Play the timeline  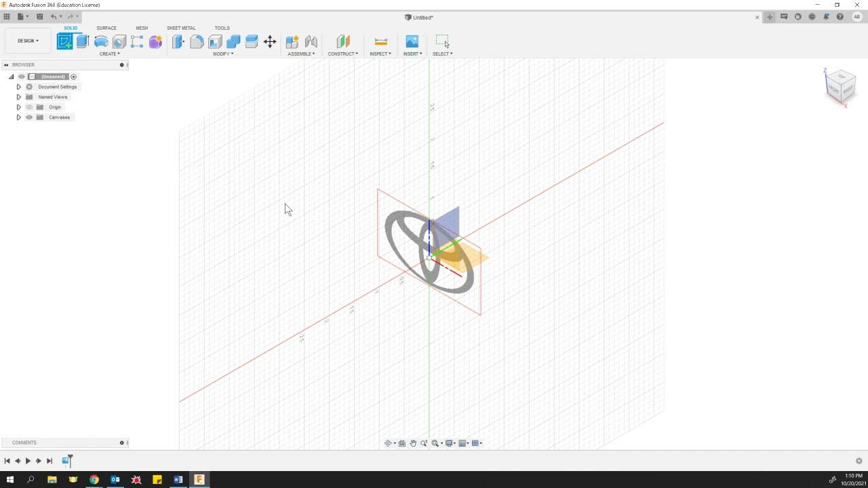point(28,461)
